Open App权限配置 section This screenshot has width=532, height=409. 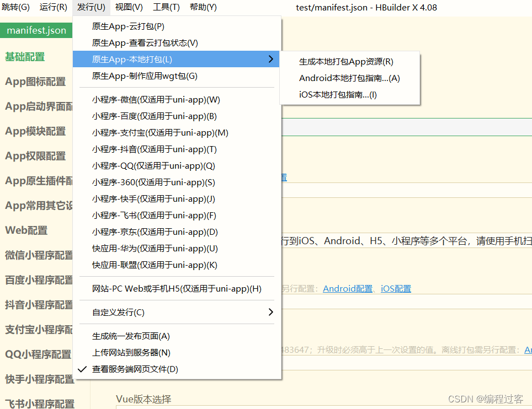pos(35,156)
